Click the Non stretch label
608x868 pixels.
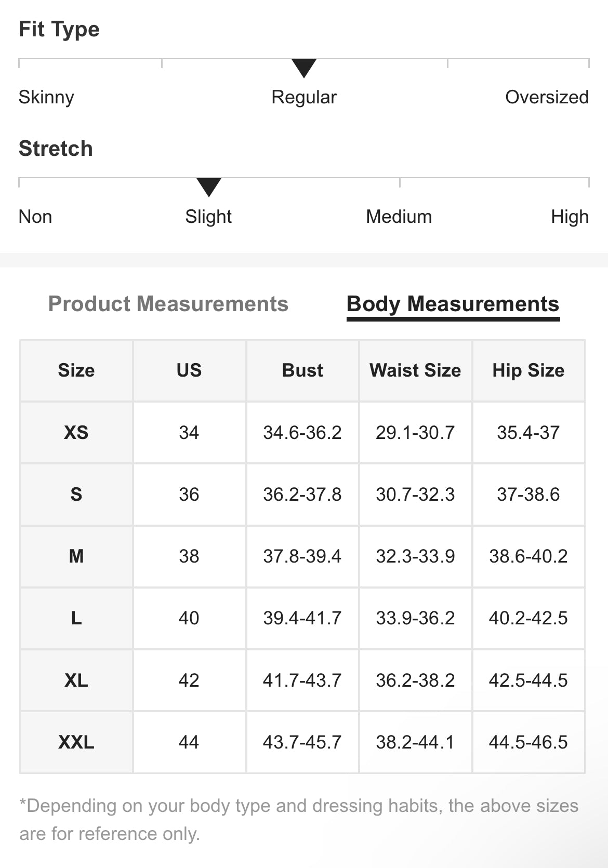click(x=35, y=217)
